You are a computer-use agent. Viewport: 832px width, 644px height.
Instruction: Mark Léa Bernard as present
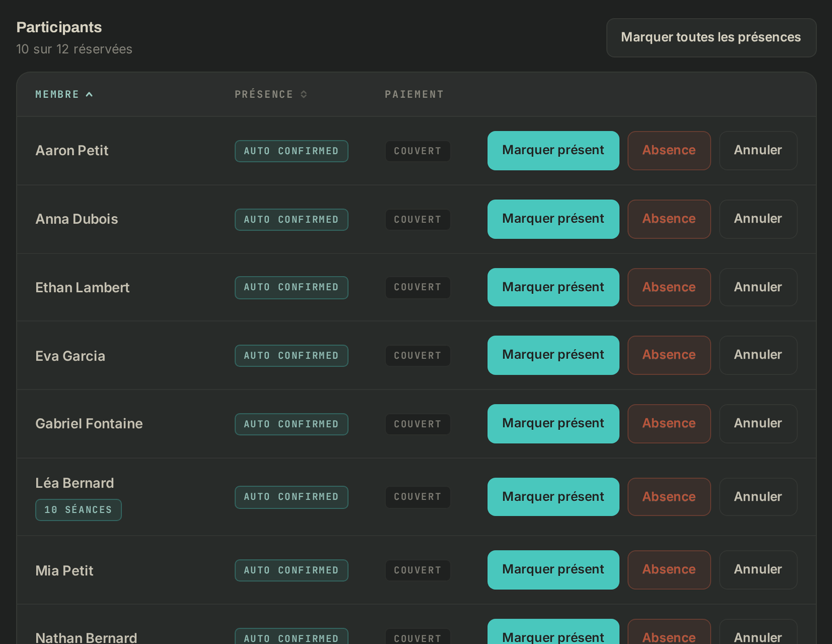pyautogui.click(x=553, y=497)
